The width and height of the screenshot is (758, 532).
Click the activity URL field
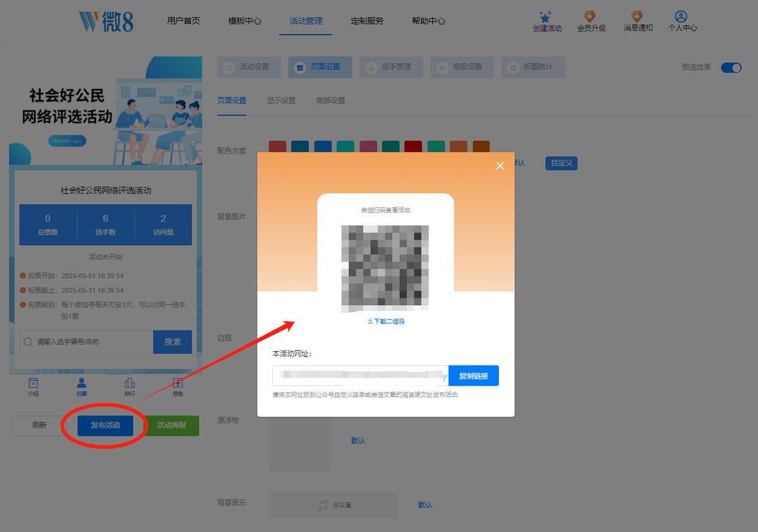point(361,375)
